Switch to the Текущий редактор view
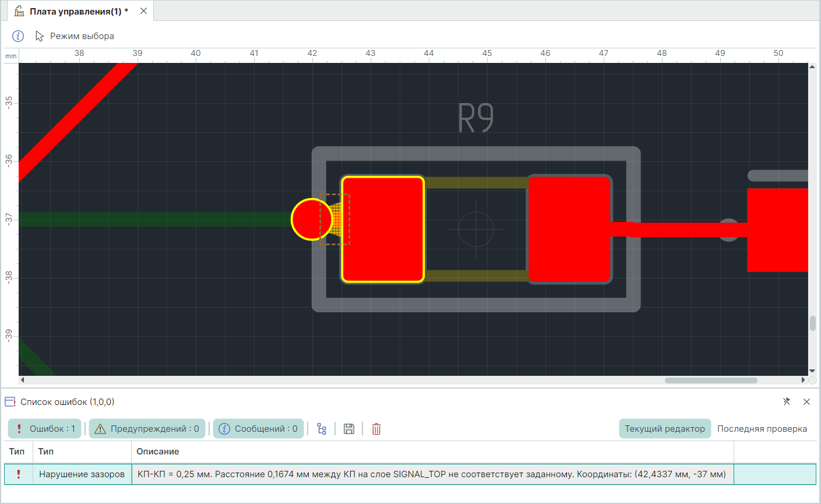Viewport: 821px width, 504px height. pos(664,429)
